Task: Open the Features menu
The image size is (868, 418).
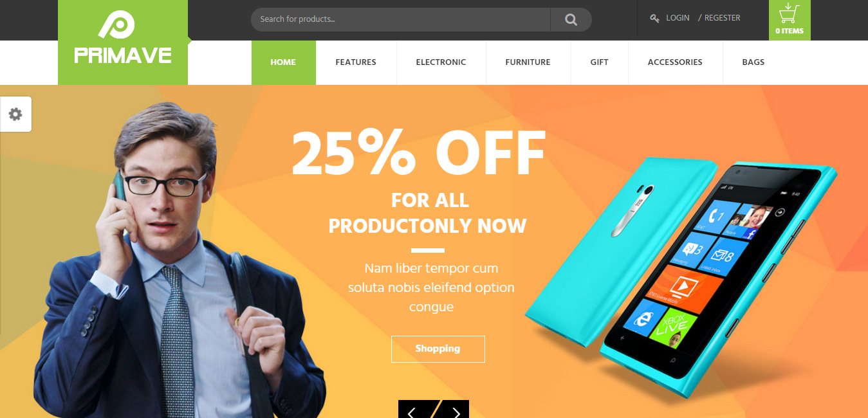Action: click(x=356, y=62)
